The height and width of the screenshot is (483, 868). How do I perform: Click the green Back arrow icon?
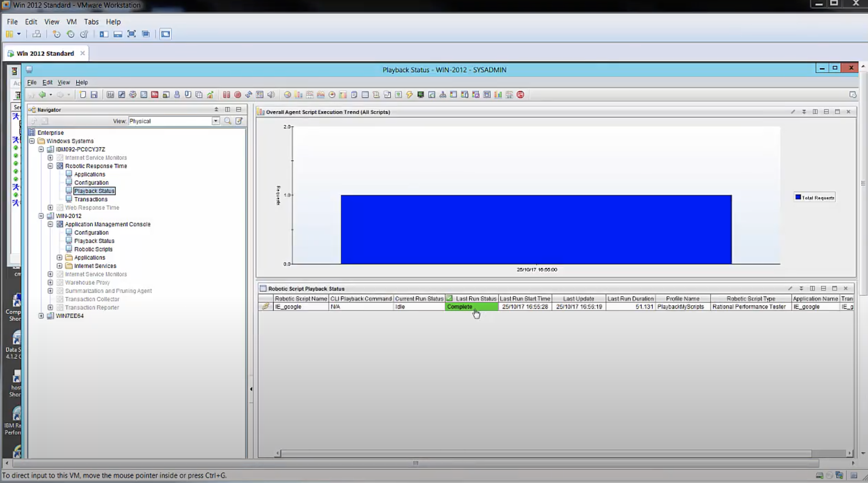coord(42,95)
